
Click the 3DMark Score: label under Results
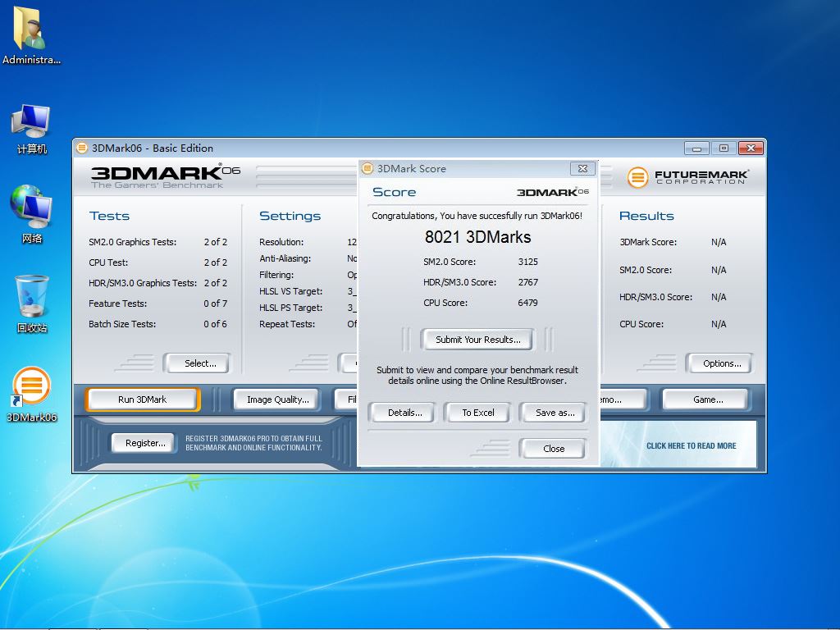[648, 242]
